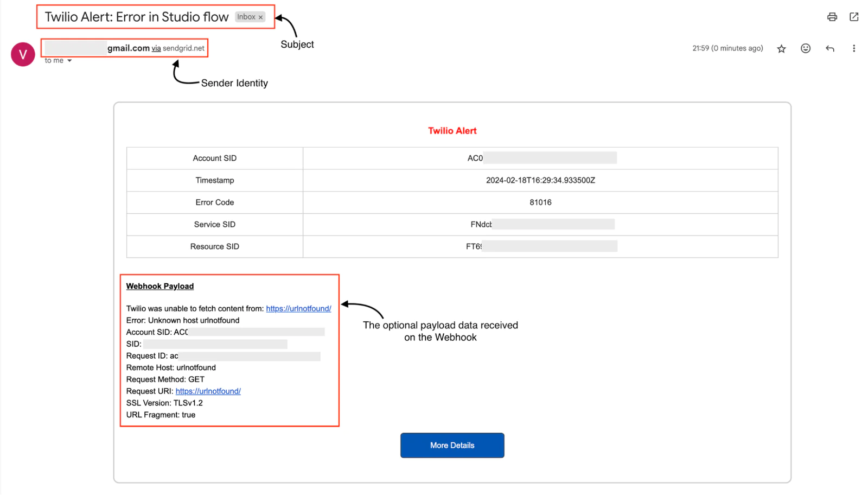Open the https://urlnotfound/ fetch content link
The image size is (868, 495).
pos(298,308)
